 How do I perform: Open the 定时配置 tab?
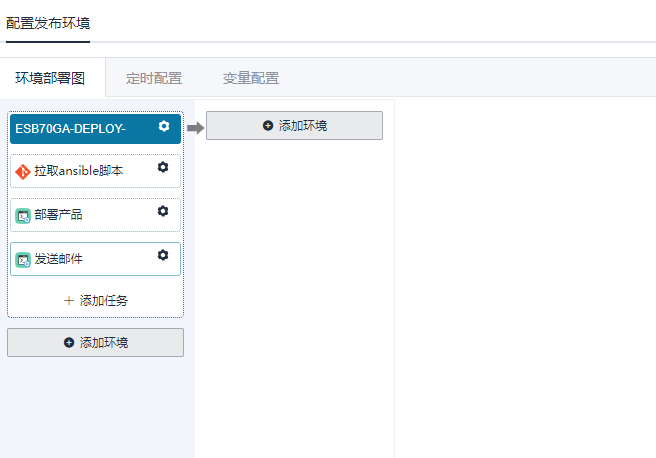pyautogui.click(x=154, y=78)
